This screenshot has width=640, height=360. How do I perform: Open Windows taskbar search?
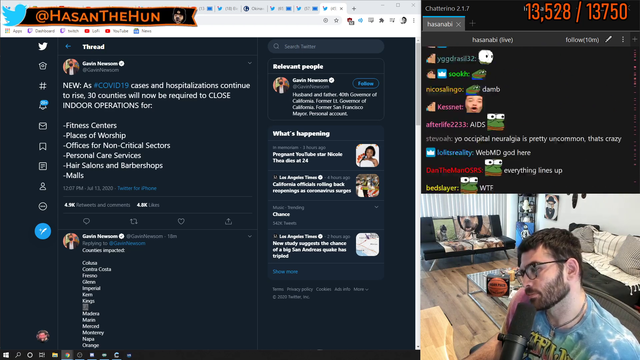(x=18, y=355)
